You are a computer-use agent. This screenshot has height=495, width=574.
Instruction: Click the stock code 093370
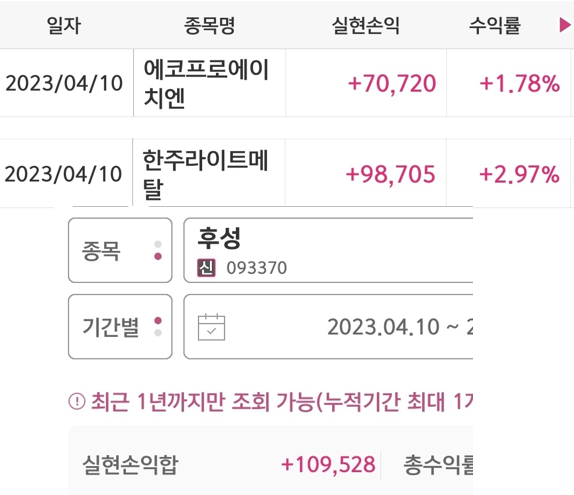click(x=257, y=268)
